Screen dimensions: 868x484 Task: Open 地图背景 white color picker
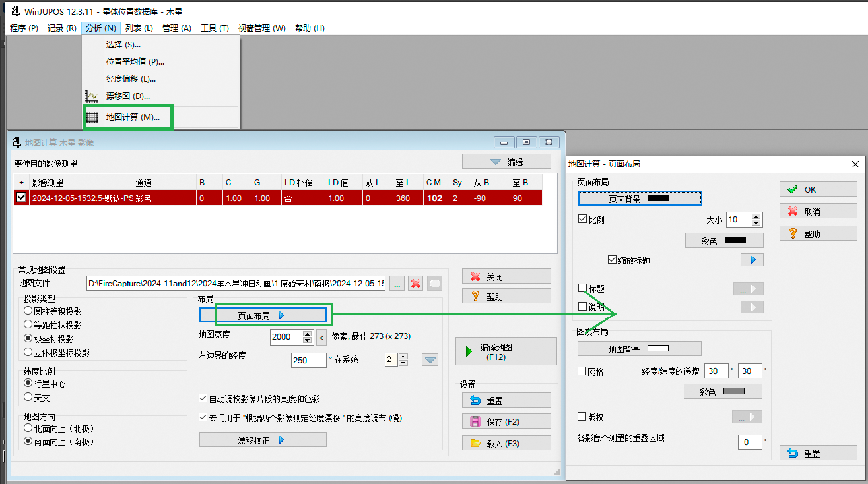[640, 349]
